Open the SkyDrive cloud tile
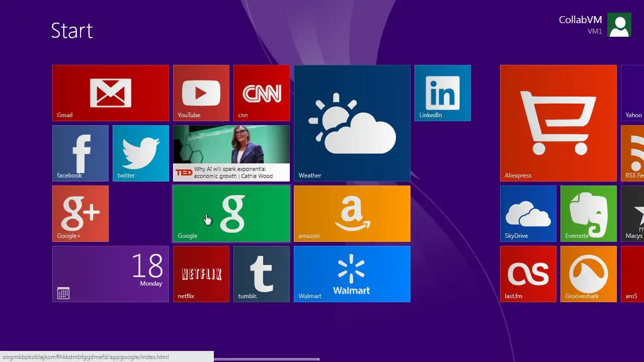Viewport: 644px width, 362px height. click(528, 214)
